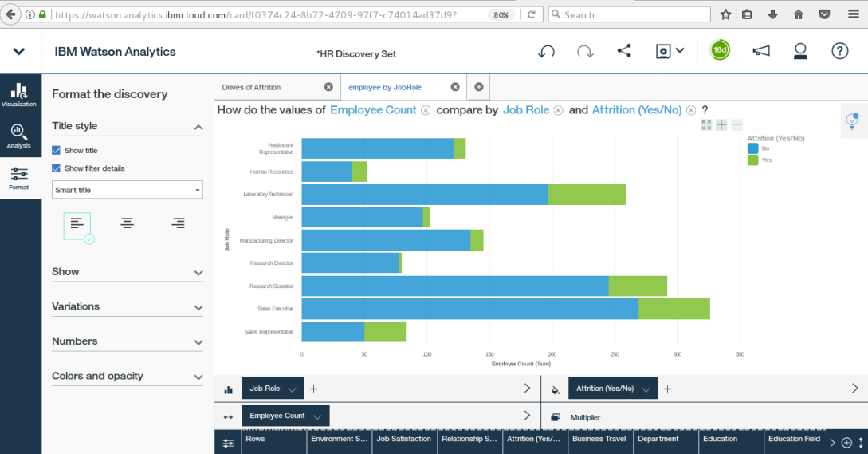Click the undo arrow

546,52
